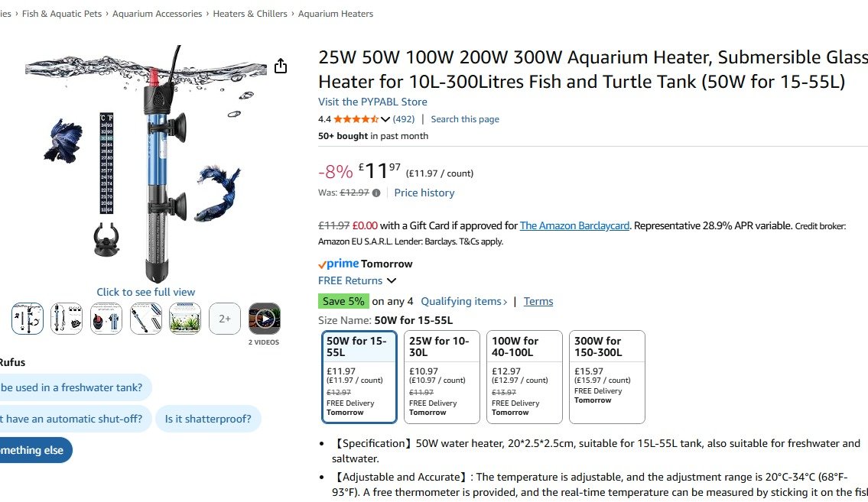The height and width of the screenshot is (502, 868).
Task: Show more images with 2+ thumbnail
Action: tap(225, 319)
